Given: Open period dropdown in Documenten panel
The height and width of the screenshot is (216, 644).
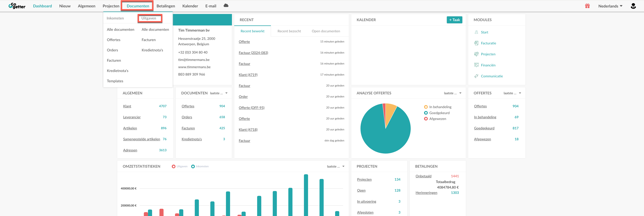Looking at the screenshot, I should 219,93.
